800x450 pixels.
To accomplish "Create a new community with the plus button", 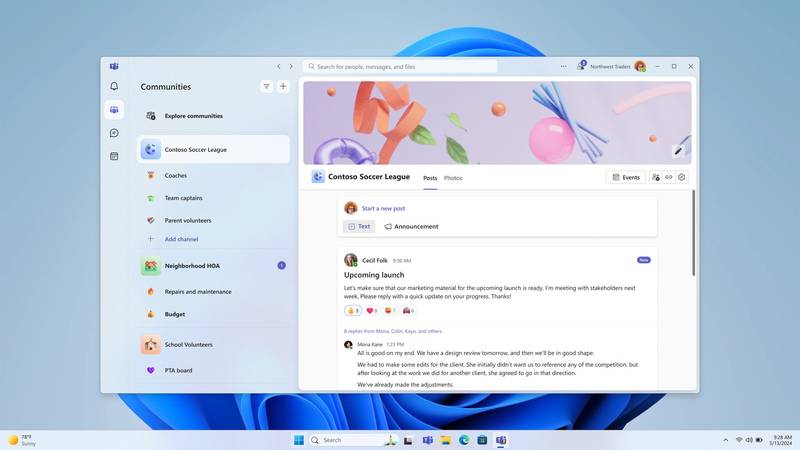I will pos(283,86).
